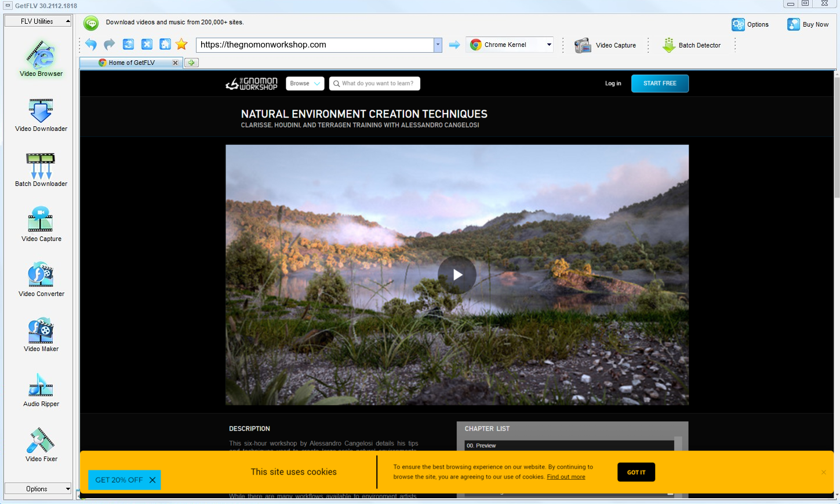Click the Log in link
This screenshot has width=840, height=504.
613,83
